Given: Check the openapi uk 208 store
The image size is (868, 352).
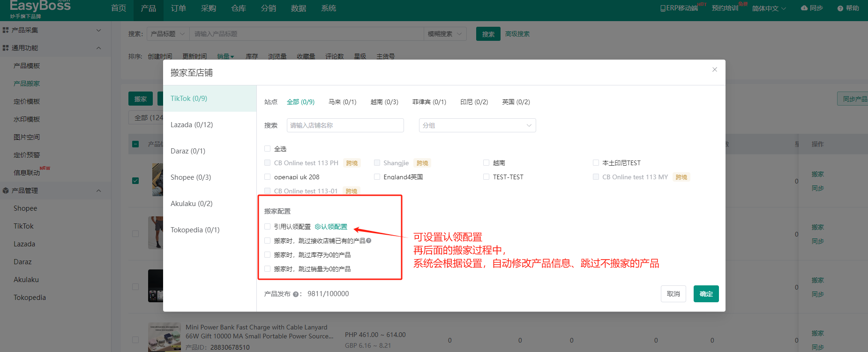Looking at the screenshot, I should (268, 177).
